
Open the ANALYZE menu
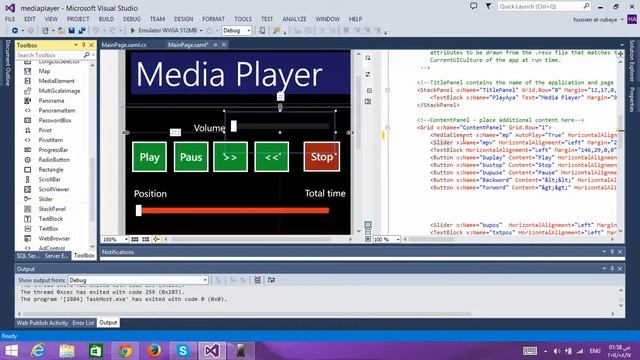[294, 19]
